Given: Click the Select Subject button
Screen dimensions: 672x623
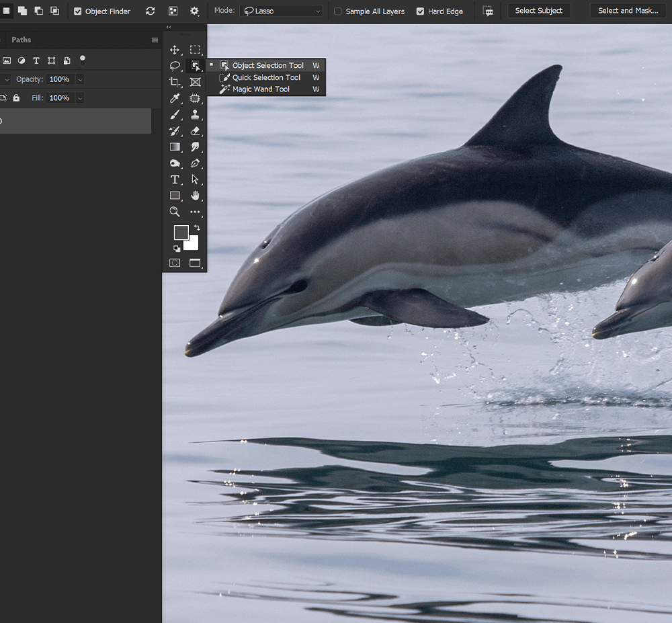Looking at the screenshot, I should [539, 11].
